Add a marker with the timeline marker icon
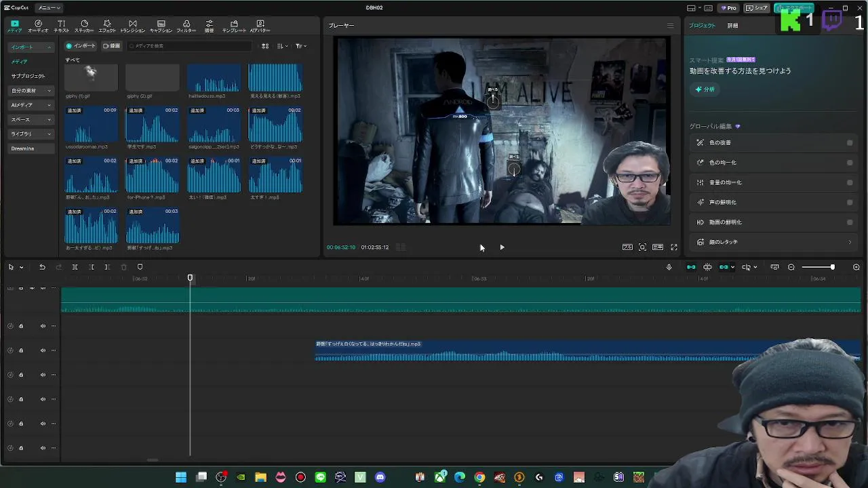 140,267
